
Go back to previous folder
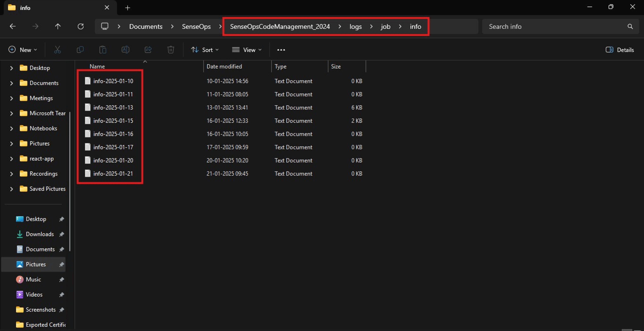point(12,26)
